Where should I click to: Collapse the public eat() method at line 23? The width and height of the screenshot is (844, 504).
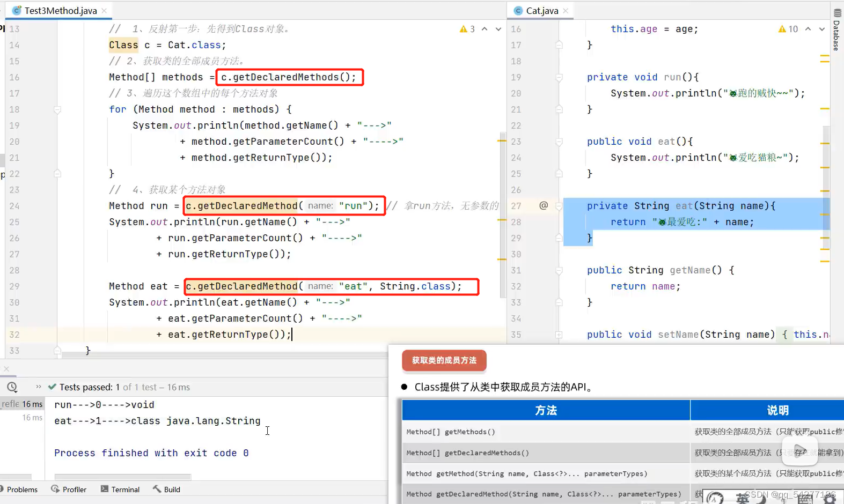(x=559, y=142)
